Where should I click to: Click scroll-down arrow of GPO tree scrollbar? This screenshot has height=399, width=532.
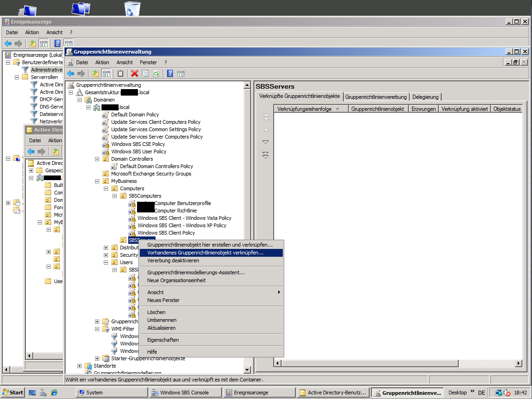247,370
